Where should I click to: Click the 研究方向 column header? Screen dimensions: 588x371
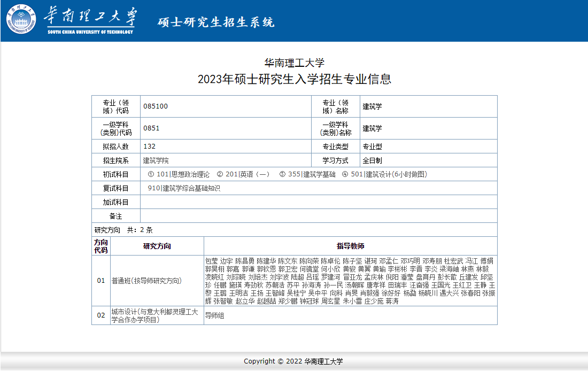157,246
